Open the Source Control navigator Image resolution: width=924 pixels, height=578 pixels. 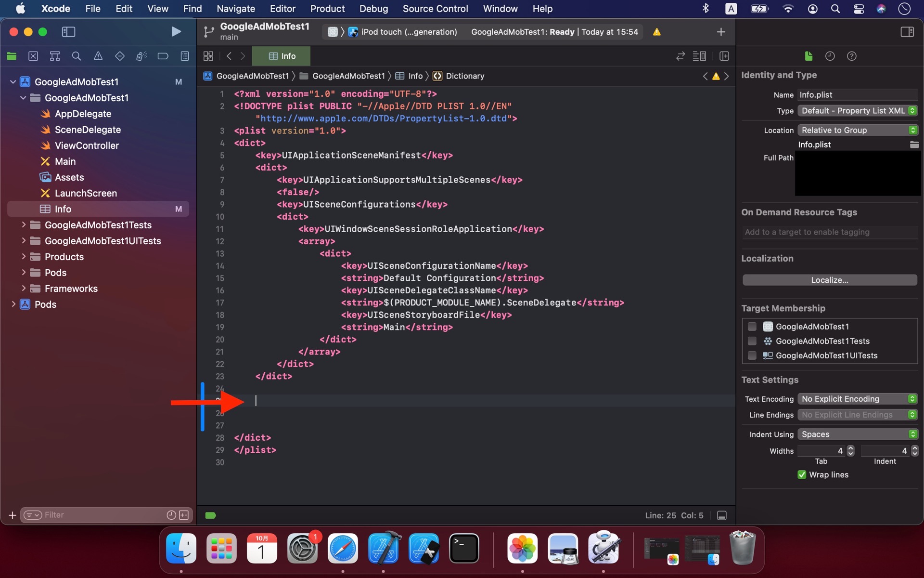tap(33, 56)
